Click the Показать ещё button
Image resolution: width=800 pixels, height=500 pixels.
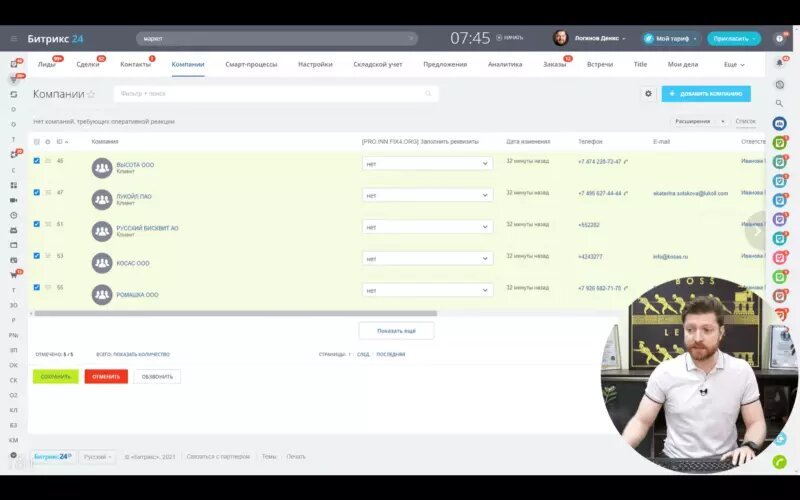tap(396, 331)
